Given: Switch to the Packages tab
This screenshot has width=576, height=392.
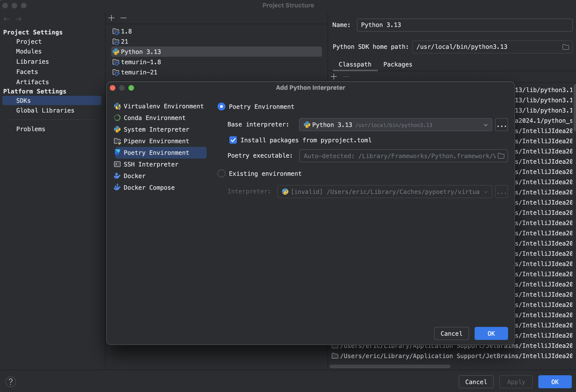Looking at the screenshot, I should pos(398,64).
